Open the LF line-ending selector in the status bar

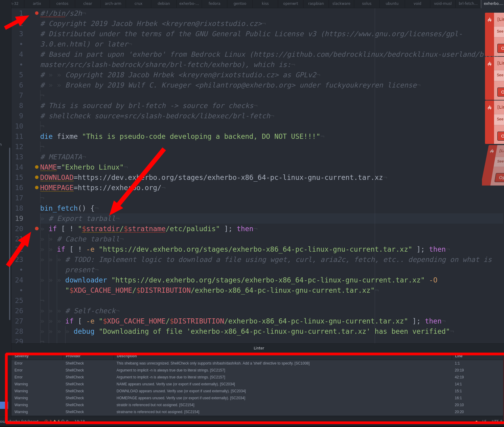pos(484,421)
